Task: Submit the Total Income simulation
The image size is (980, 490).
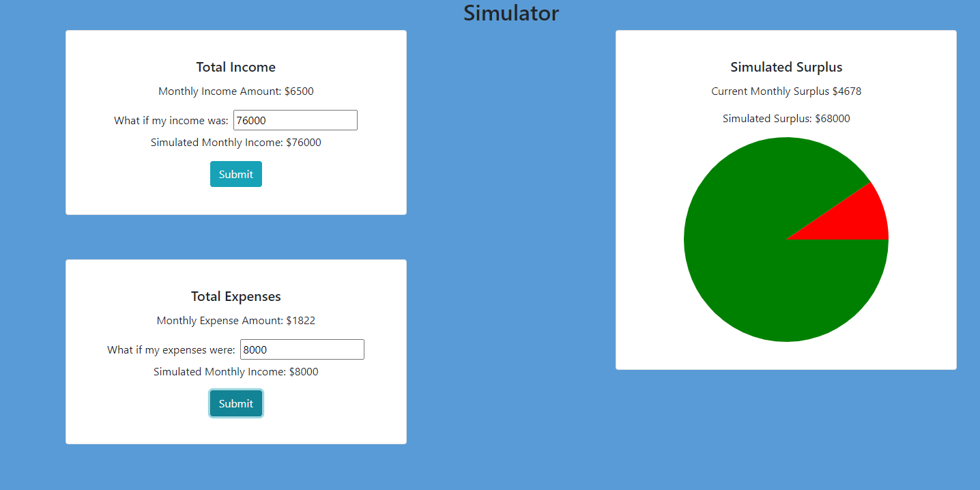Action: (x=236, y=174)
